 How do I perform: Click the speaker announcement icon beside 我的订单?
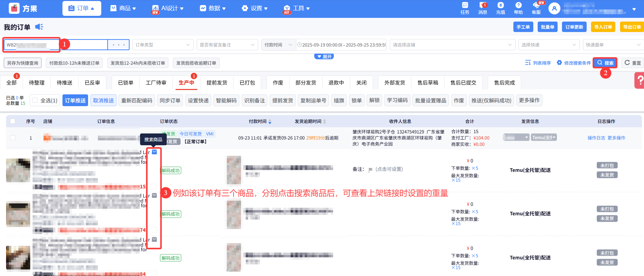(39, 27)
